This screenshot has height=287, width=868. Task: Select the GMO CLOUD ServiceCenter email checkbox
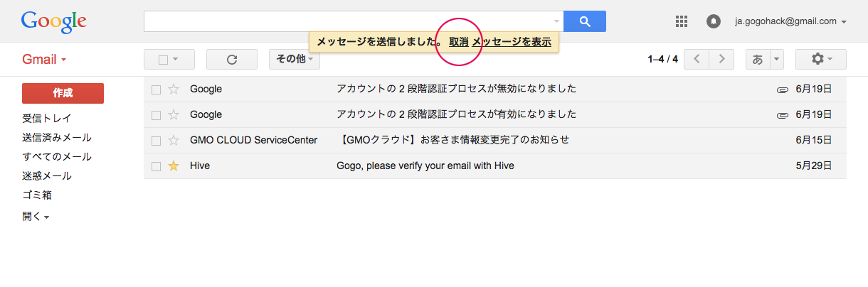tap(156, 141)
